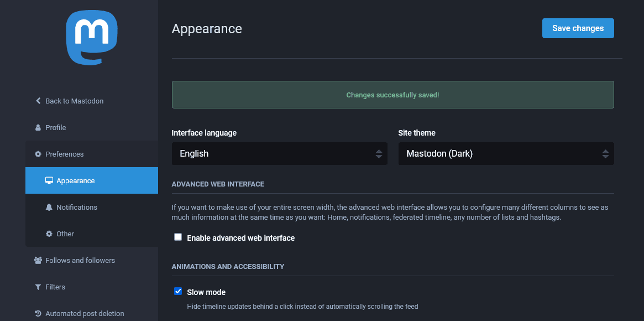Click the arrows on the Mastodon (Dark) selector
Image resolution: width=644 pixels, height=321 pixels.
tap(605, 154)
